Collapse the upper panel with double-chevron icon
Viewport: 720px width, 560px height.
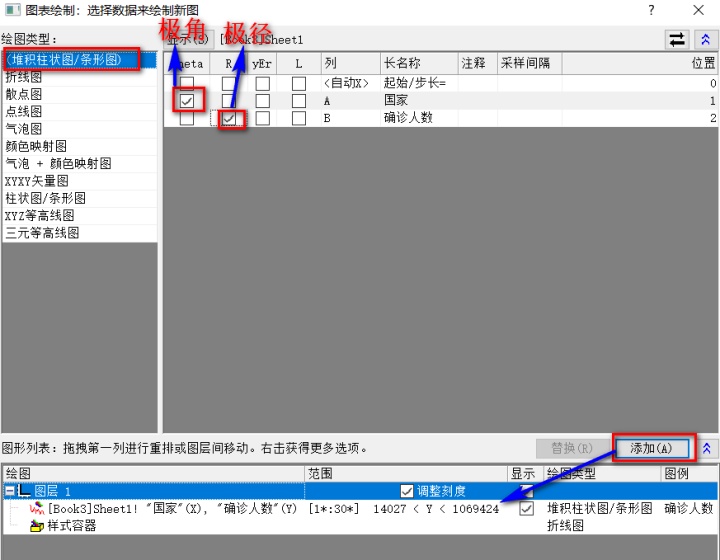coord(706,40)
